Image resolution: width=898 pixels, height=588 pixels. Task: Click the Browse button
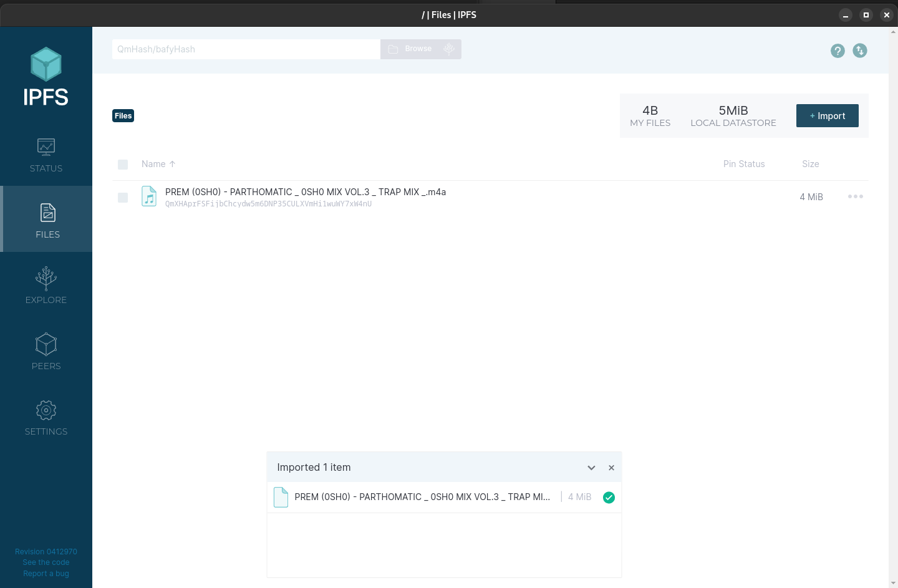point(411,49)
